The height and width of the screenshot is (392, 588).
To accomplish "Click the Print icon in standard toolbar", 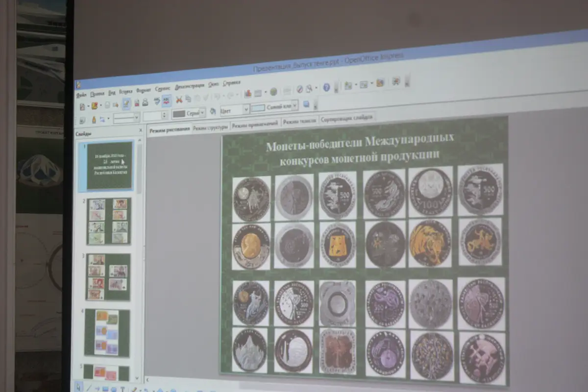I will (145, 102).
